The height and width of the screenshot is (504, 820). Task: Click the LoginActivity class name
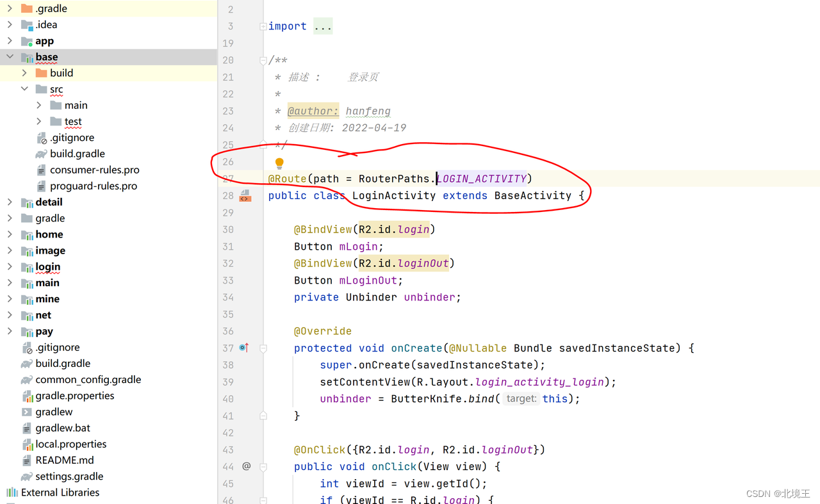(395, 195)
